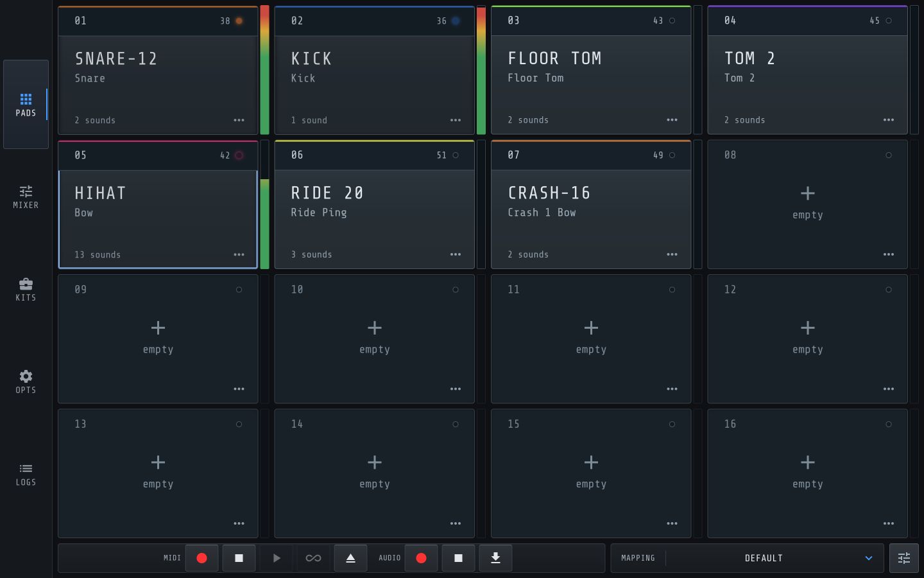
Task: Add a sound to empty pad 15
Action: (x=591, y=462)
